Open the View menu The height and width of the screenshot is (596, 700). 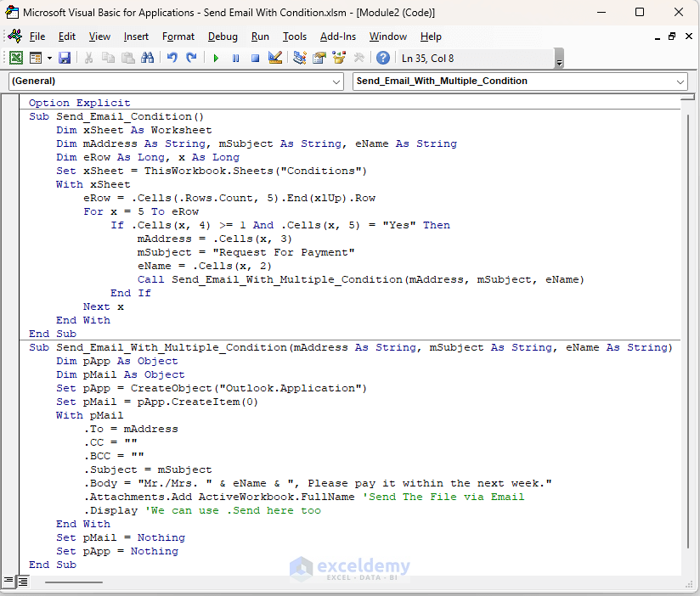tap(99, 37)
